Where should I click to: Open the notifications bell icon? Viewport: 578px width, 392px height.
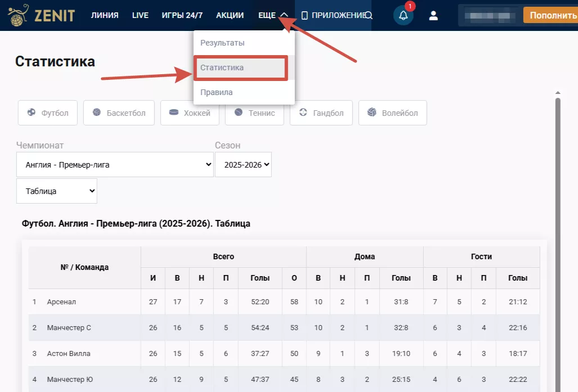tap(403, 16)
